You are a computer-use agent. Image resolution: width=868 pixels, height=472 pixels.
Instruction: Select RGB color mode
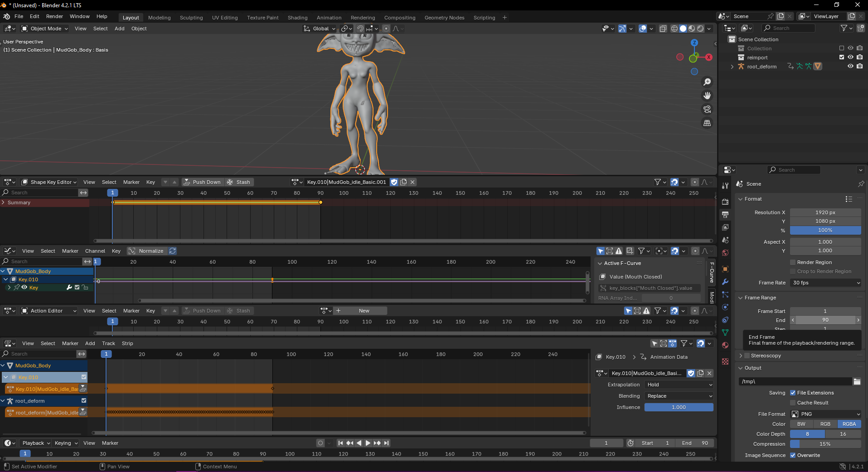[825, 424]
